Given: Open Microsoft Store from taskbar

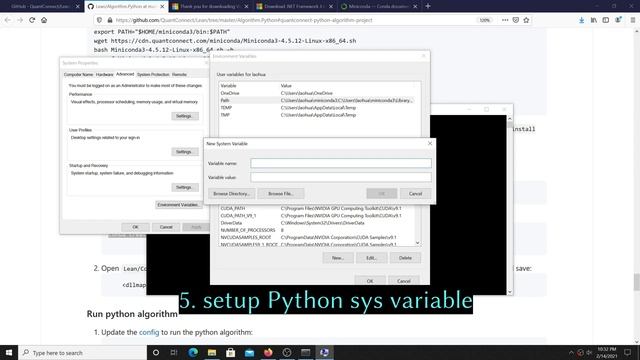Looking at the screenshot, I should [x=231, y=353].
